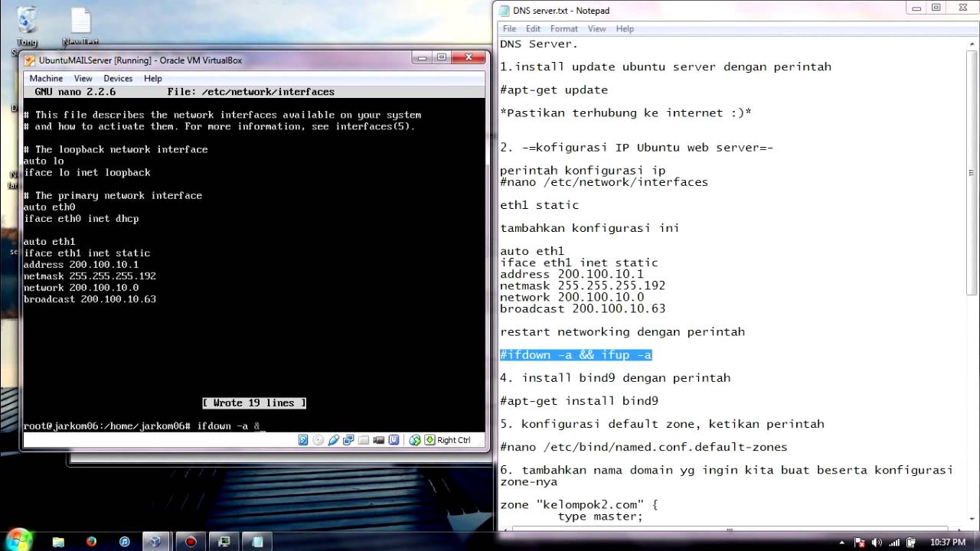Click the hard disk activity icon in VirtualBox status bar
This screenshot has width=980, height=551.
coord(303,440)
